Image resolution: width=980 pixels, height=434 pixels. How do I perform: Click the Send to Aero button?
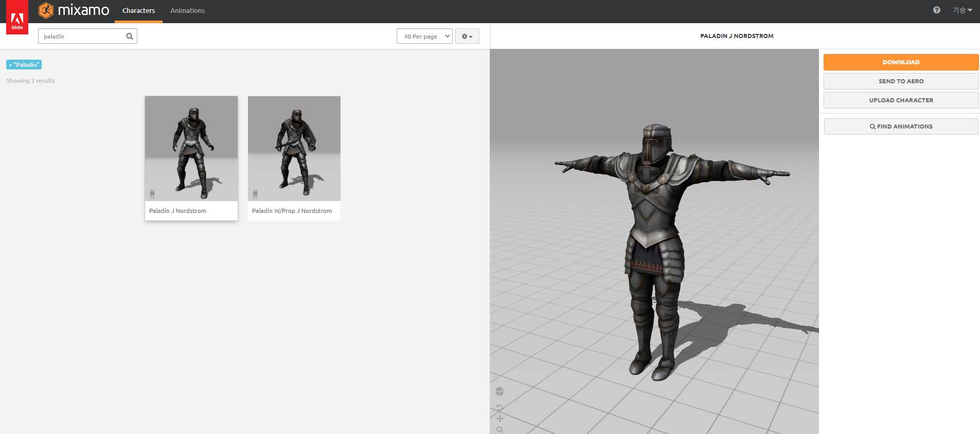(x=901, y=81)
